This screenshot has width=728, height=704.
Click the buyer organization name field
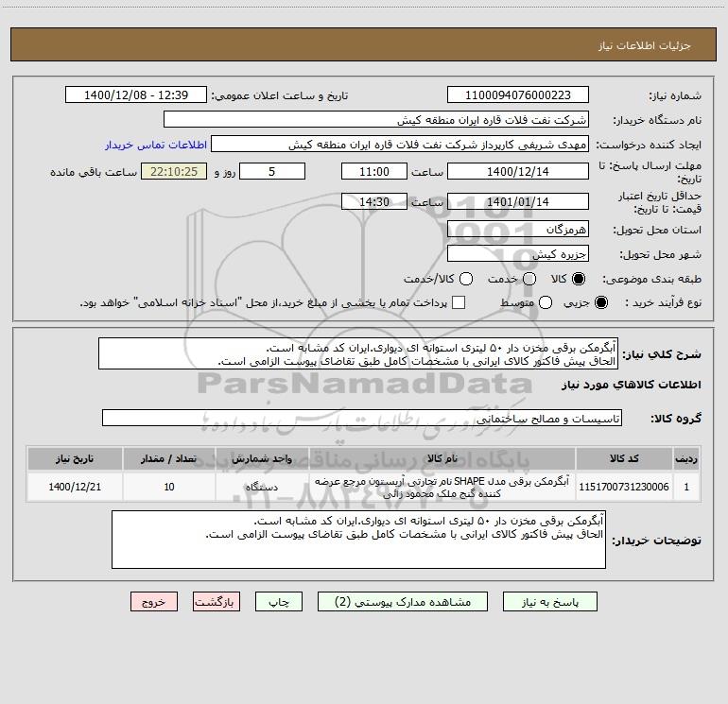(x=376, y=120)
